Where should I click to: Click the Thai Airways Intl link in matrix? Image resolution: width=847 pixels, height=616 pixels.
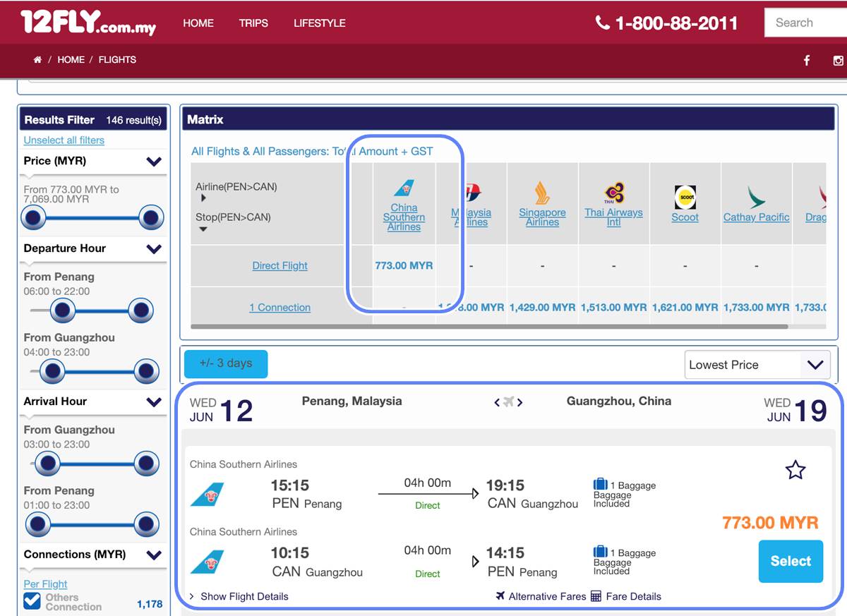coord(614,217)
